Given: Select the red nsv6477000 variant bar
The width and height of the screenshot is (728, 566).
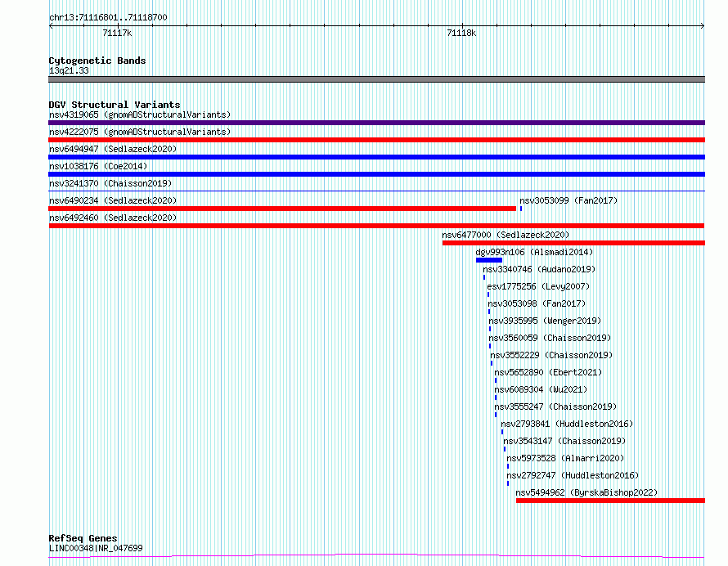Looking at the screenshot, I should click(x=574, y=243).
